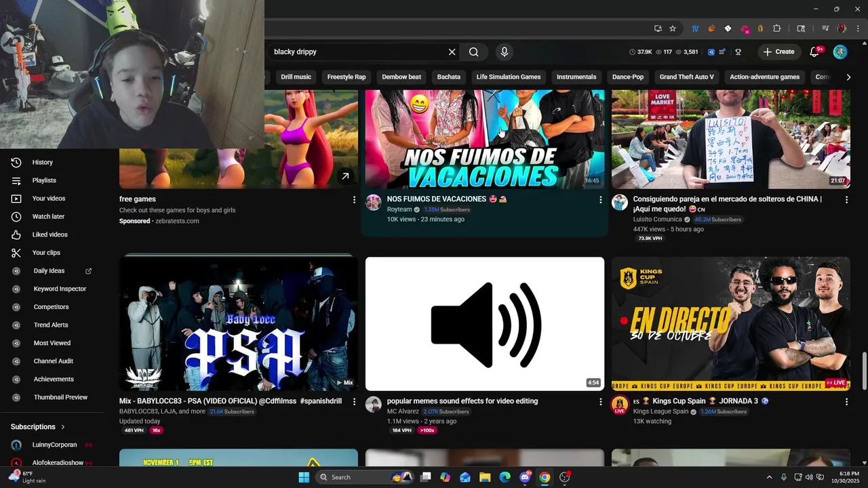The image size is (868, 488).
Task: Open options for BABYLOCC83 PSA mix
Action: 354,402
